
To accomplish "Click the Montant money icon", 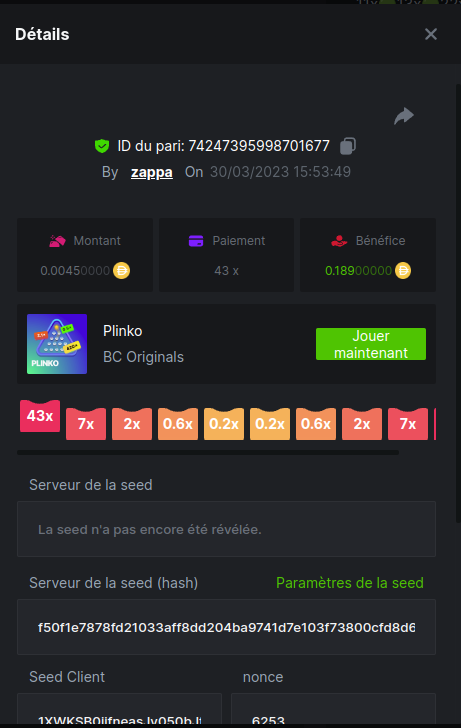I will click(57, 241).
